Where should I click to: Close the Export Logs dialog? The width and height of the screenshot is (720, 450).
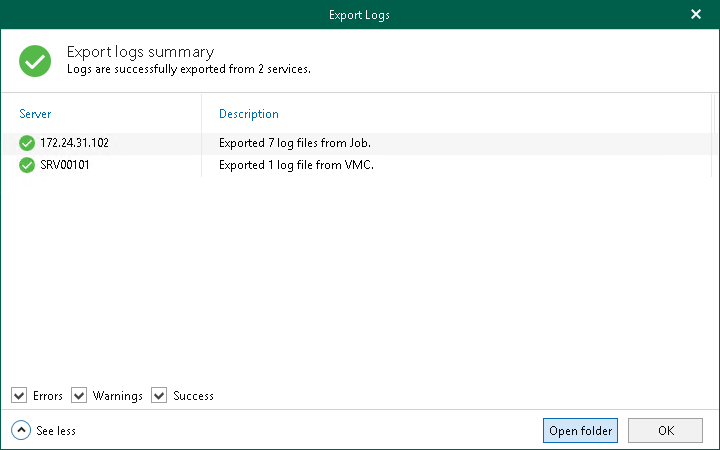(696, 15)
